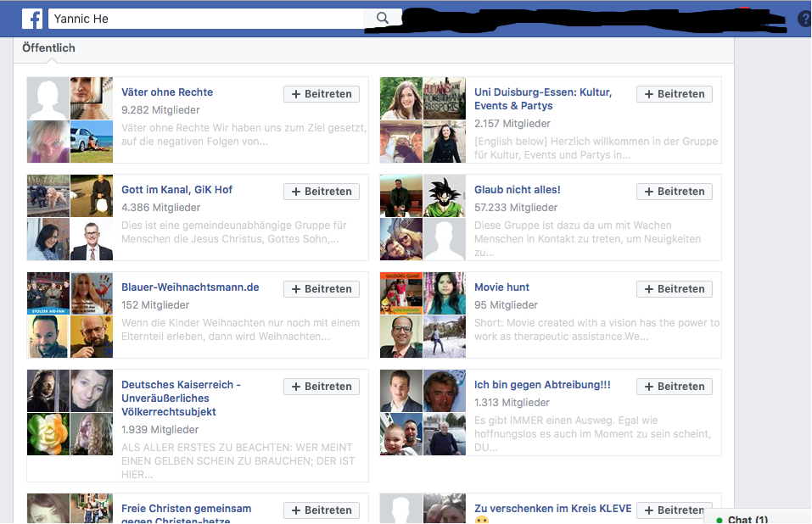Open the Gott im Kanal, GiK Hof link

pos(177,190)
